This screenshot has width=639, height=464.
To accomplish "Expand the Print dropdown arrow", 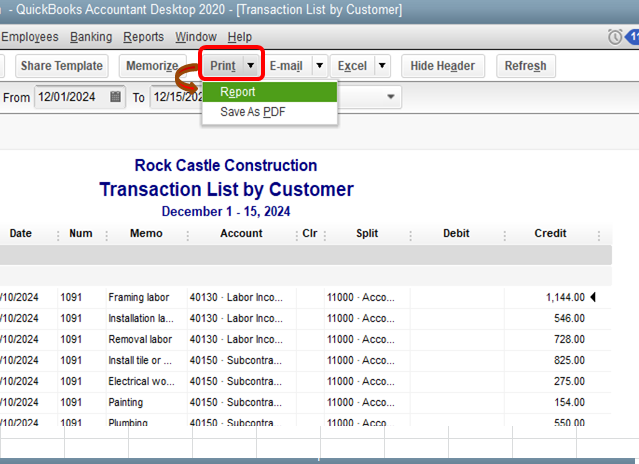I will coord(251,66).
